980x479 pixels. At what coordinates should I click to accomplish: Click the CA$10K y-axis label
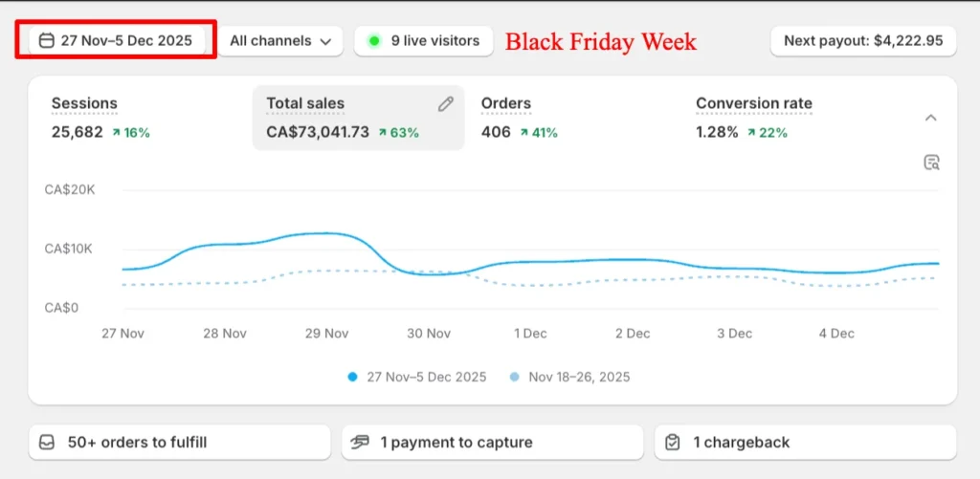(68, 250)
